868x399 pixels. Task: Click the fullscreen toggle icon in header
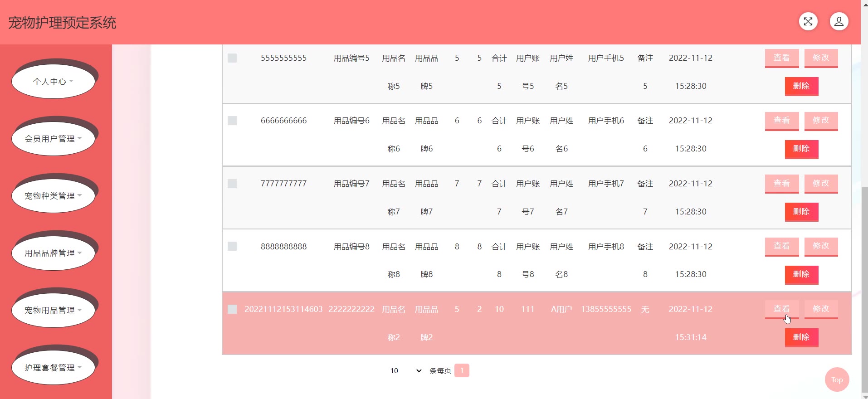808,21
